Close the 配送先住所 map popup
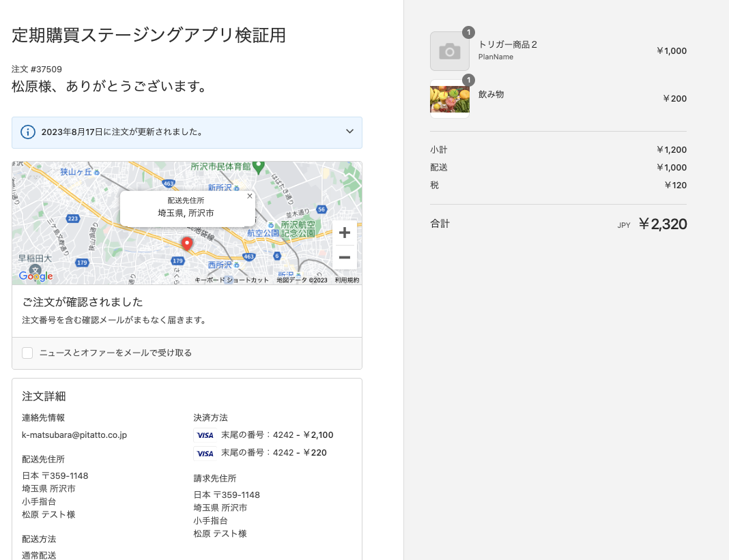The height and width of the screenshot is (560, 729). 250,196
